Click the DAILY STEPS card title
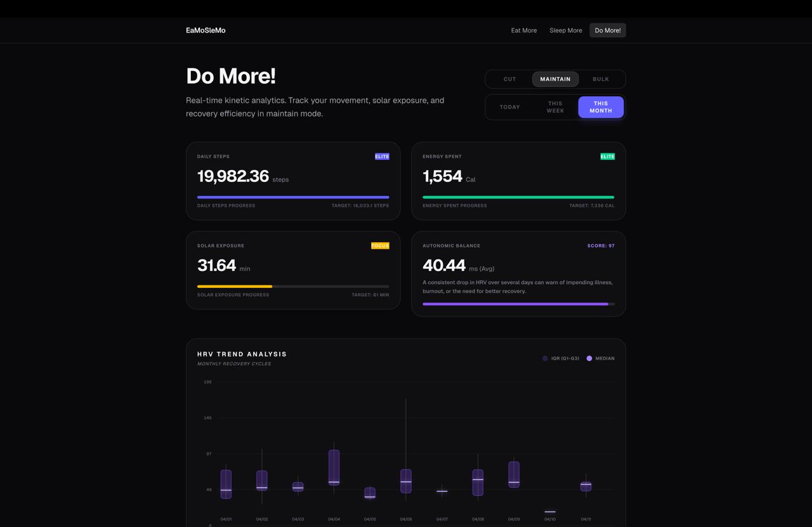 [213, 157]
